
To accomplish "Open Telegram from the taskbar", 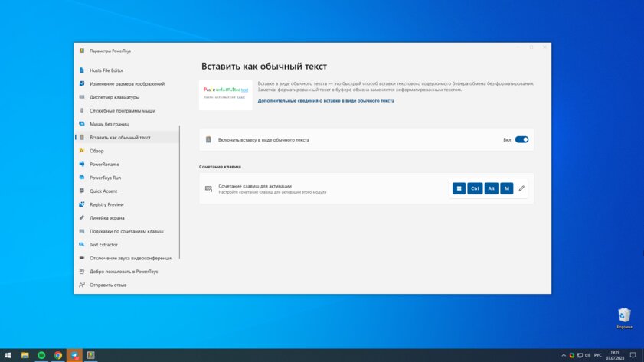I will (74, 355).
